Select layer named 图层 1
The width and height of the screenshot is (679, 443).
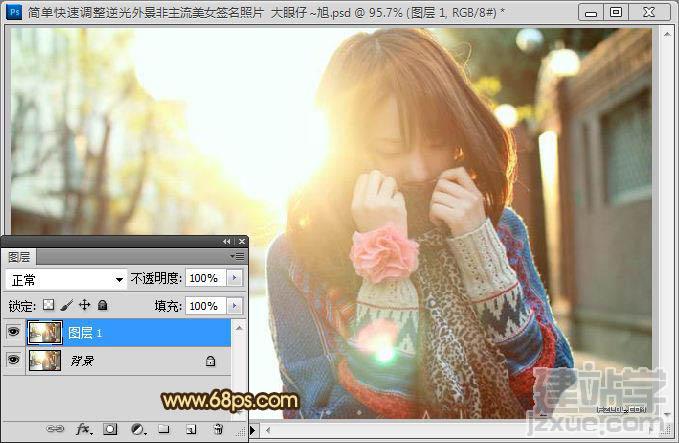pyautogui.click(x=85, y=333)
